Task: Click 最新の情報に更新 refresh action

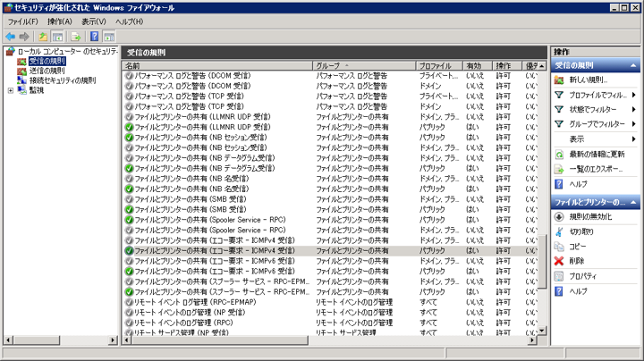Action: pos(597,155)
